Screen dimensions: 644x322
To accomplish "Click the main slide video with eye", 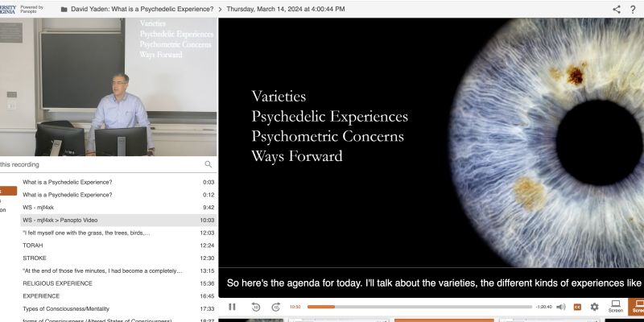I will click(431, 143).
